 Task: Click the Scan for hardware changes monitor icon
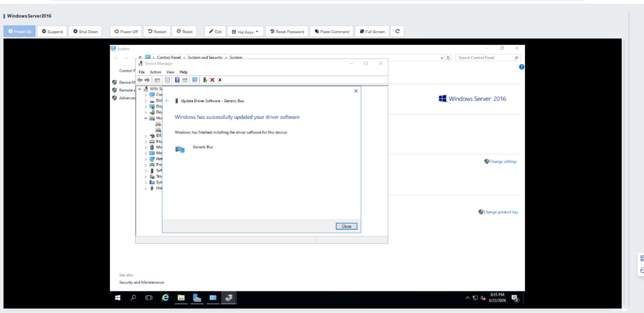(x=195, y=80)
